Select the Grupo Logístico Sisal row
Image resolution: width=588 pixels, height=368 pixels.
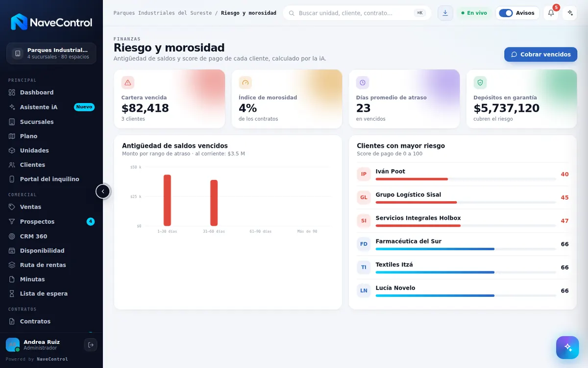tap(463, 198)
